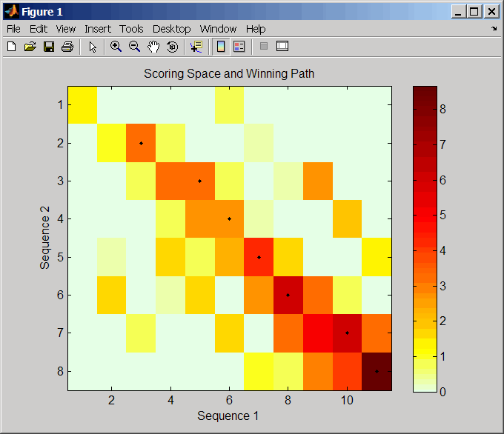Viewport: 504px width, 434px height.
Task: Select the Rotate 3D tool
Action: tap(172, 47)
